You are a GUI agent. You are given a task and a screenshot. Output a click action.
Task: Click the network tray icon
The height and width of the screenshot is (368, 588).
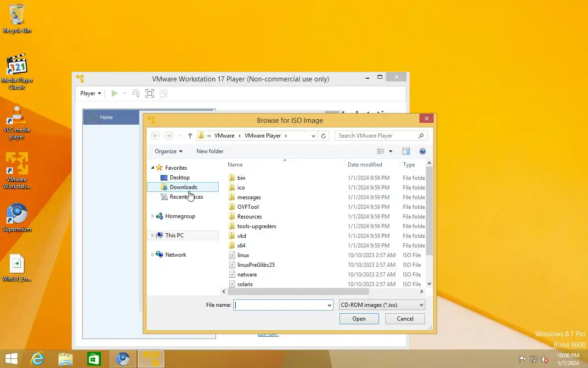point(534,359)
